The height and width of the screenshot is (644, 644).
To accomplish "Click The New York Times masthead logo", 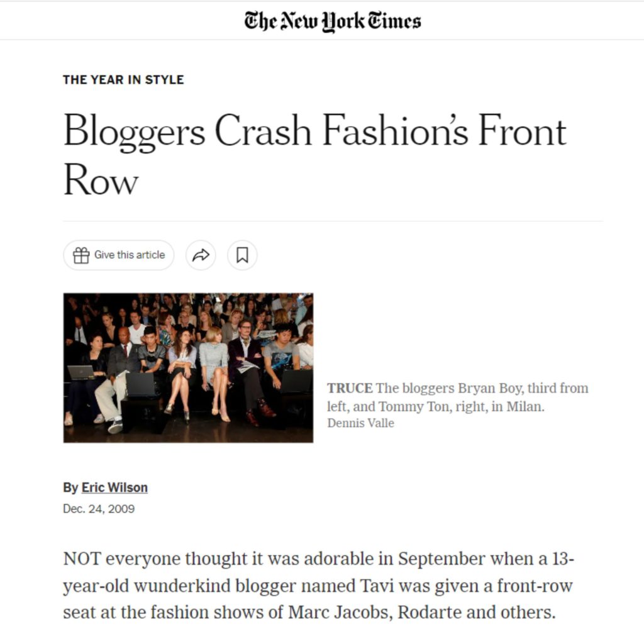I will point(322,20).
